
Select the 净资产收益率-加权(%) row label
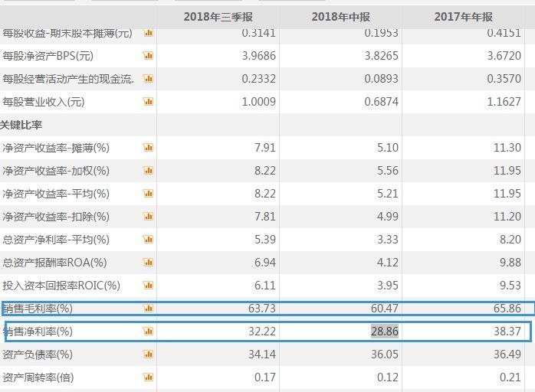[56, 171]
